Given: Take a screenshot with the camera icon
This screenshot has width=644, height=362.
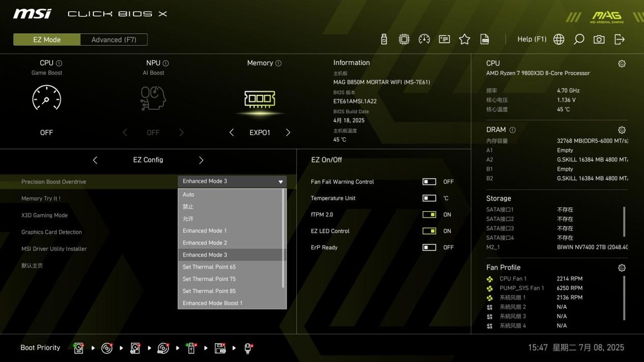Looking at the screenshot, I should tap(599, 39).
